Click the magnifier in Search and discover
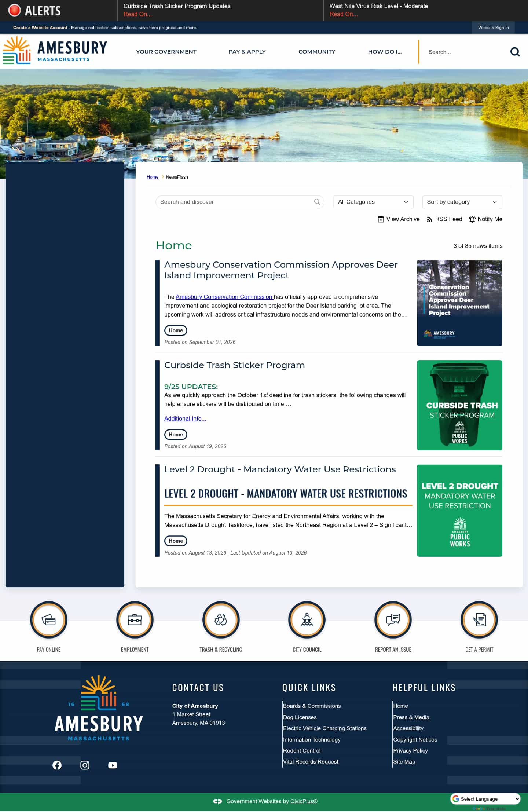 [317, 202]
